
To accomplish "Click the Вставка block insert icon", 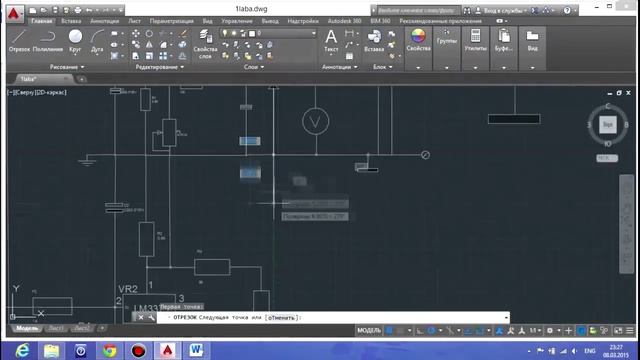I will pos(374,41).
